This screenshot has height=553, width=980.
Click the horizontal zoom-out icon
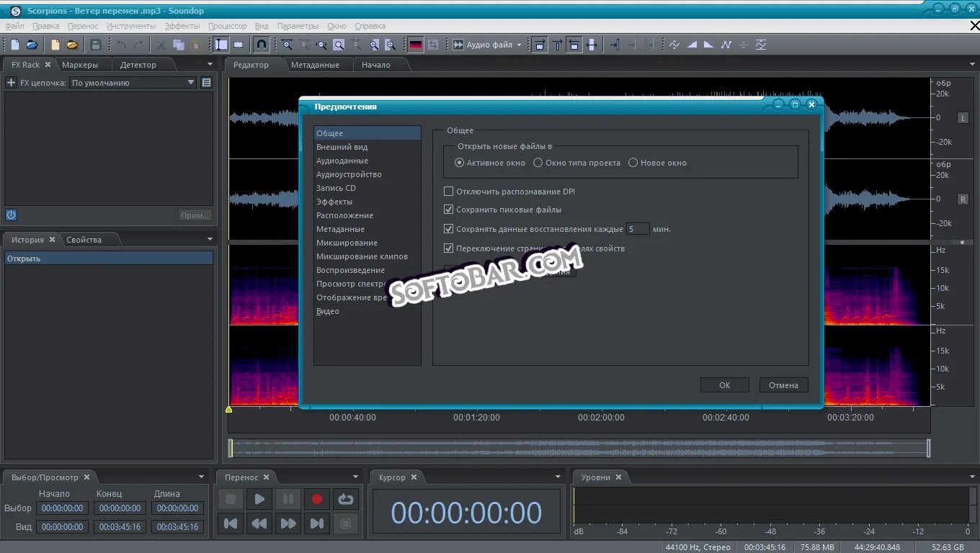pyautogui.click(x=321, y=45)
